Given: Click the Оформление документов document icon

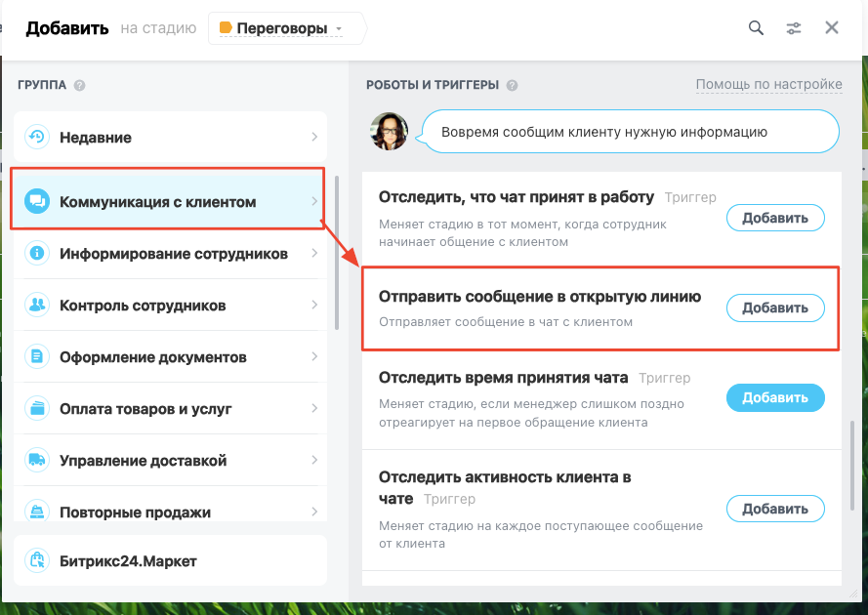Looking at the screenshot, I should coord(37,356).
